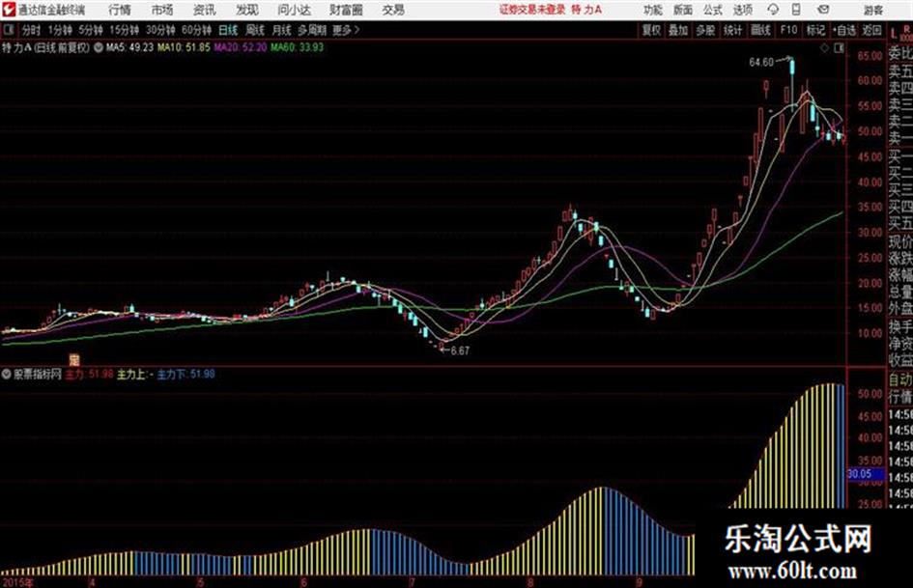Click the 自动 label in the right panel
This screenshot has height=588, width=913.
(x=900, y=379)
